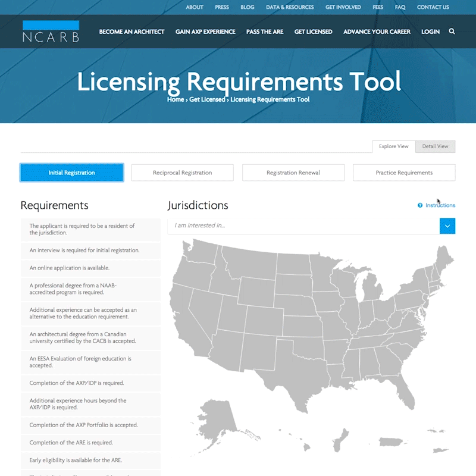The height and width of the screenshot is (476, 476).
Task: Click Puerto Rico on the map
Action: 392,441
